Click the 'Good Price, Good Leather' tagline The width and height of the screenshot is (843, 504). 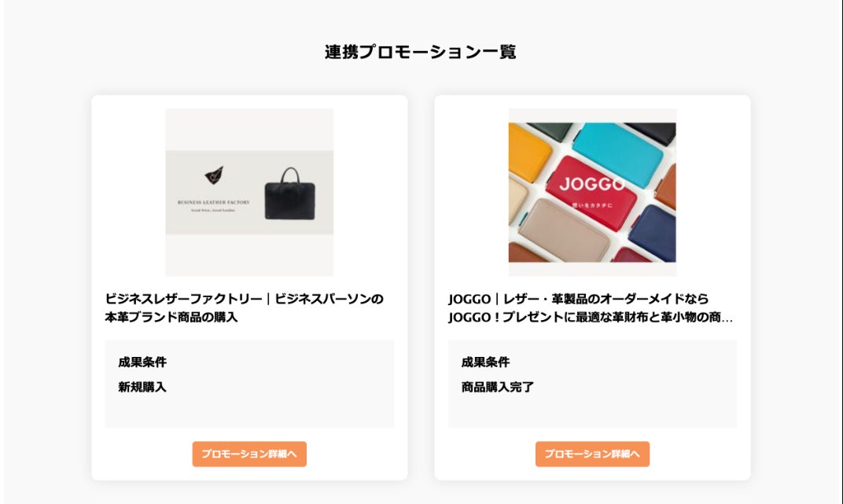[214, 211]
